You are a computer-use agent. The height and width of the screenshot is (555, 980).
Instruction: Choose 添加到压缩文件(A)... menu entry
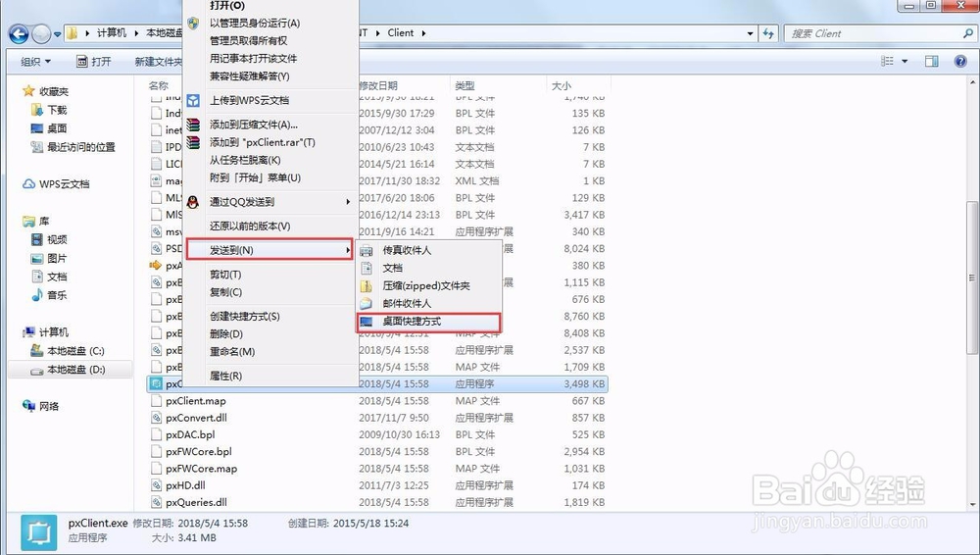[x=271, y=125]
